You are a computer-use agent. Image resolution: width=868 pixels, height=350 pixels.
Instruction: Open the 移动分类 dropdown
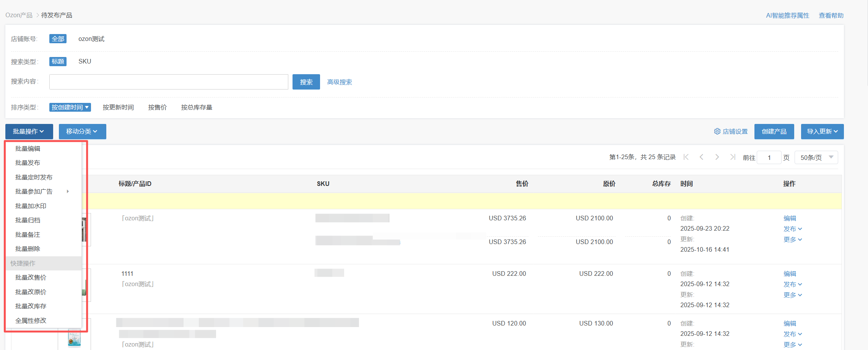[82, 132]
